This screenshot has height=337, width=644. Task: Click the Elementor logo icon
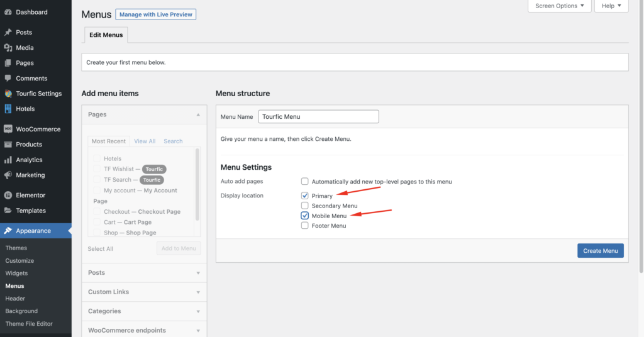tap(8, 196)
